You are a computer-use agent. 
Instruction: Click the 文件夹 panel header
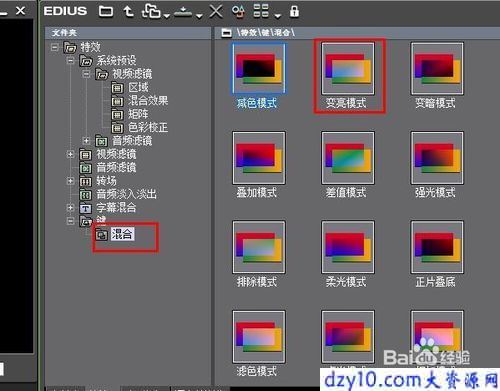(128, 33)
